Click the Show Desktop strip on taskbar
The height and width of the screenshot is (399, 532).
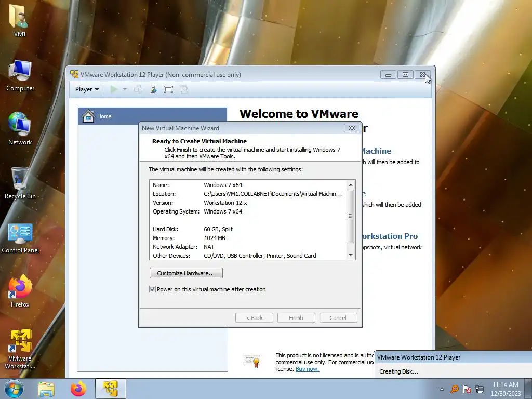(528, 389)
